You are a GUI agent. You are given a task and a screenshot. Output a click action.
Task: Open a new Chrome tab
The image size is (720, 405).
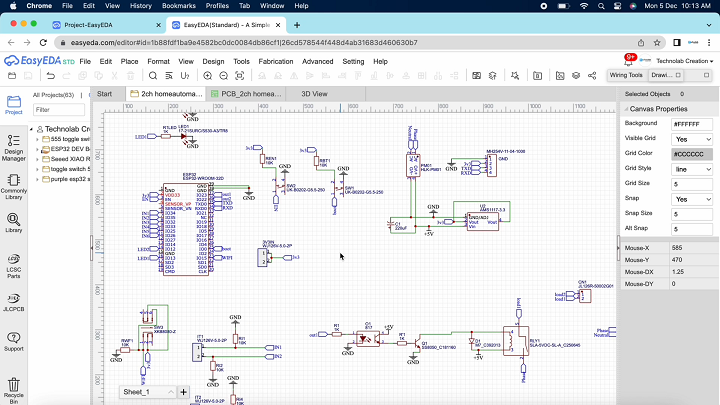point(297,25)
